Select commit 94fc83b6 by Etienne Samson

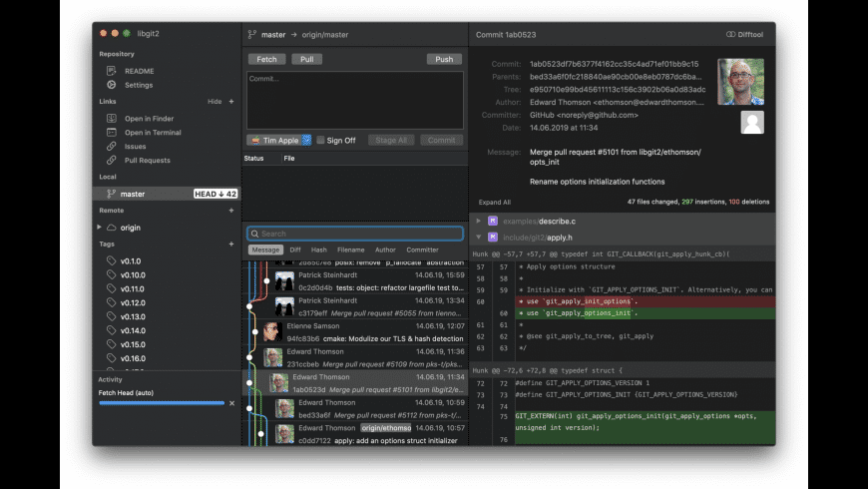[x=355, y=332]
